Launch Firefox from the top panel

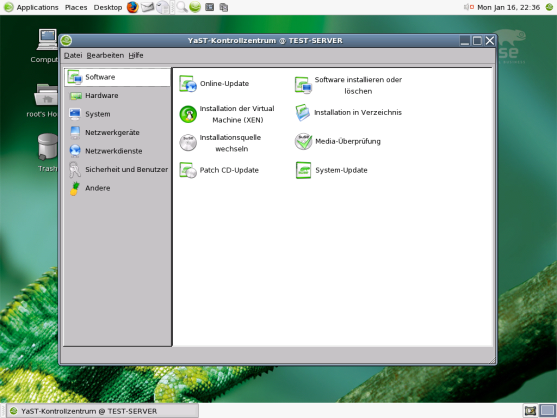tap(133, 7)
